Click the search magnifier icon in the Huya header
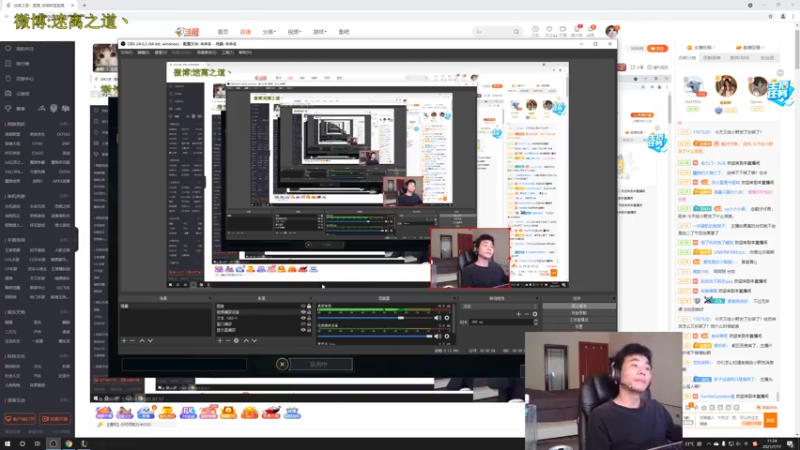 pos(516,32)
